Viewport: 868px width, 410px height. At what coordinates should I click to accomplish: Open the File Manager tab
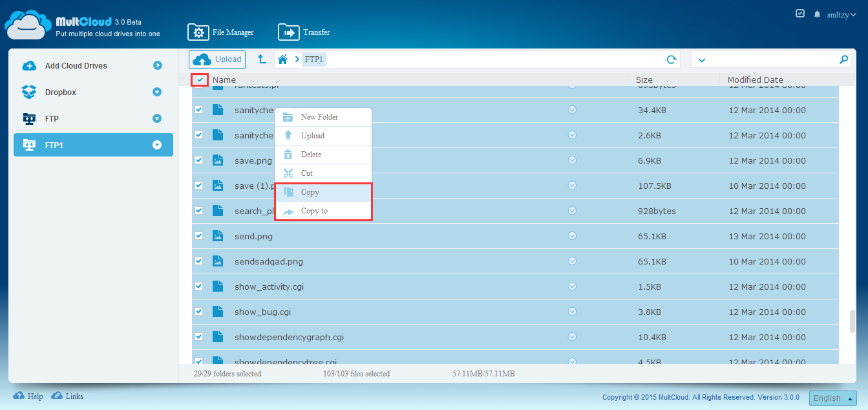[x=220, y=32]
